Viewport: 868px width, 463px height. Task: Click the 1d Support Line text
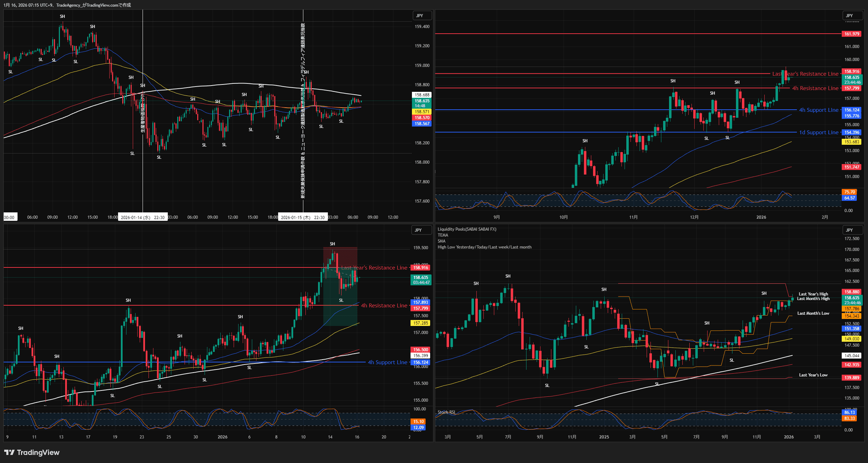pos(819,132)
